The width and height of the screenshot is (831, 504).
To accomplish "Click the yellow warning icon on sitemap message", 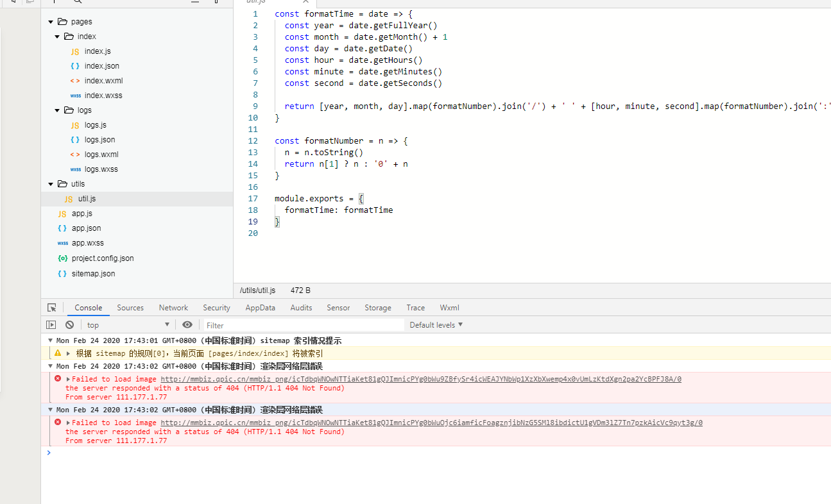I will pos(58,353).
